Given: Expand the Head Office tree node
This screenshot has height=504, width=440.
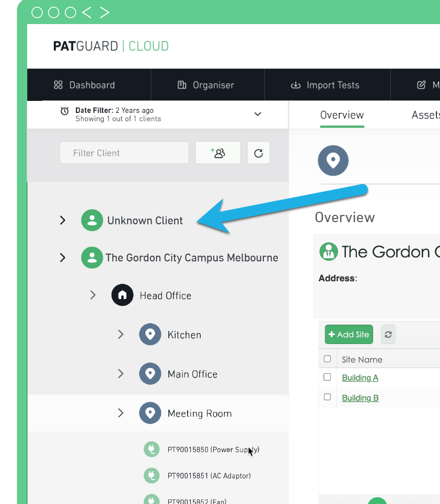Looking at the screenshot, I should tap(93, 295).
